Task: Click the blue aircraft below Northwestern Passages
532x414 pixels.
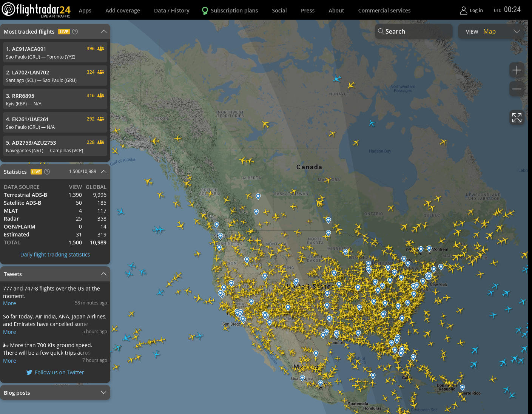Action: (x=372, y=123)
